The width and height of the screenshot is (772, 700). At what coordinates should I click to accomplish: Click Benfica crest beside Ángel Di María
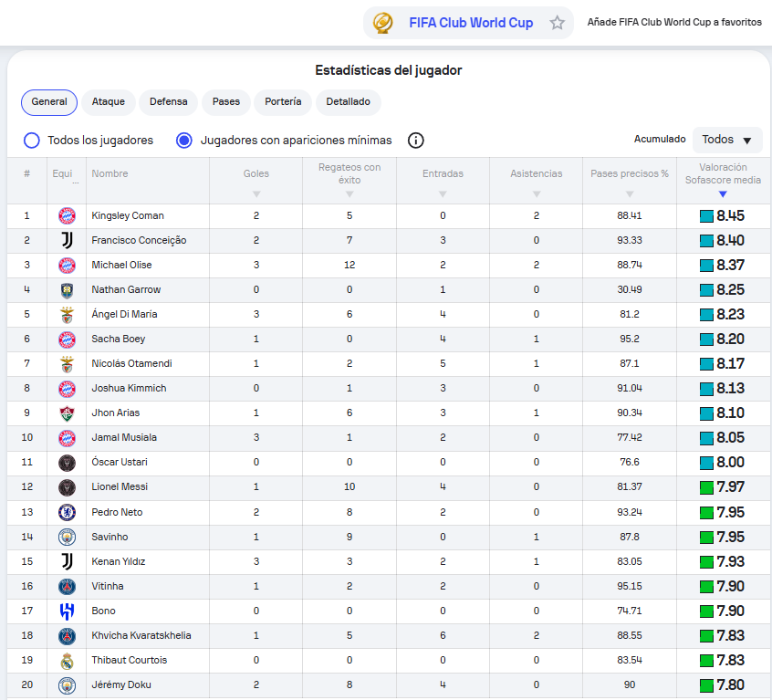[67, 315]
